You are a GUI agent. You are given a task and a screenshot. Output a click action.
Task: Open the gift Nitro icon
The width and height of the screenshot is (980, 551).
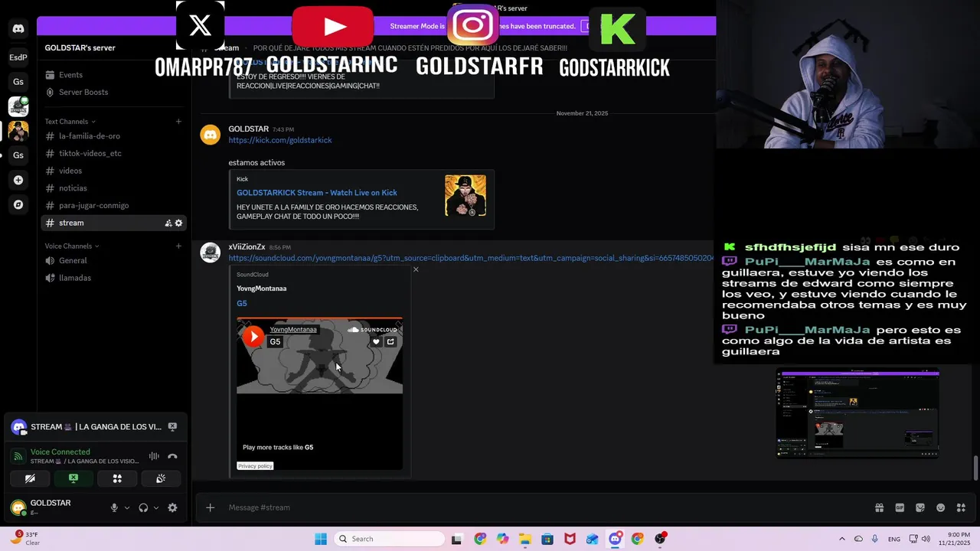pos(880,507)
